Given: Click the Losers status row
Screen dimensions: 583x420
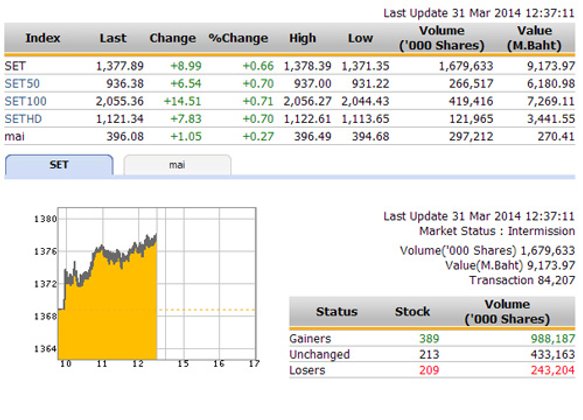Looking at the screenshot, I should [x=432, y=370].
